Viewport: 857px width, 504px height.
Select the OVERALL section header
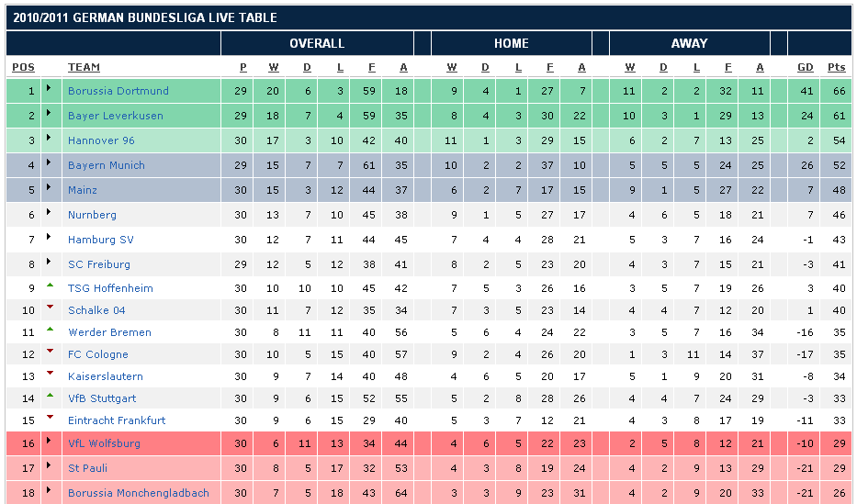point(317,43)
